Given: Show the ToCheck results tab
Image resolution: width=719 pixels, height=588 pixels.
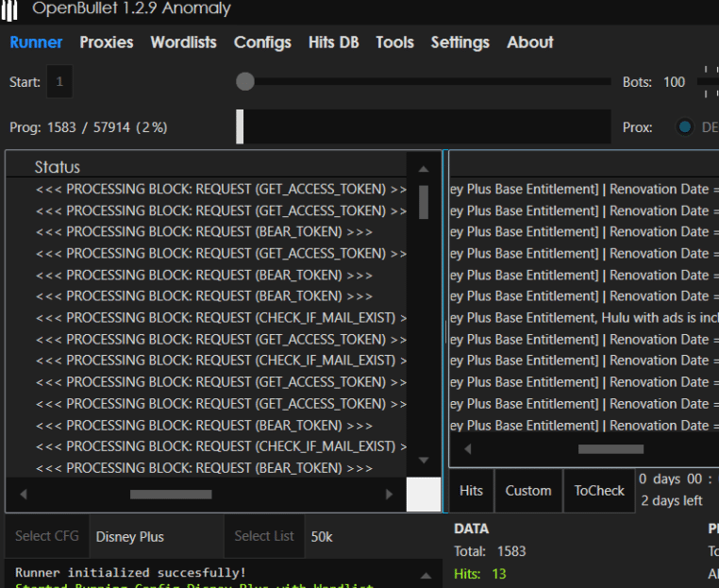Looking at the screenshot, I should tap(599, 491).
